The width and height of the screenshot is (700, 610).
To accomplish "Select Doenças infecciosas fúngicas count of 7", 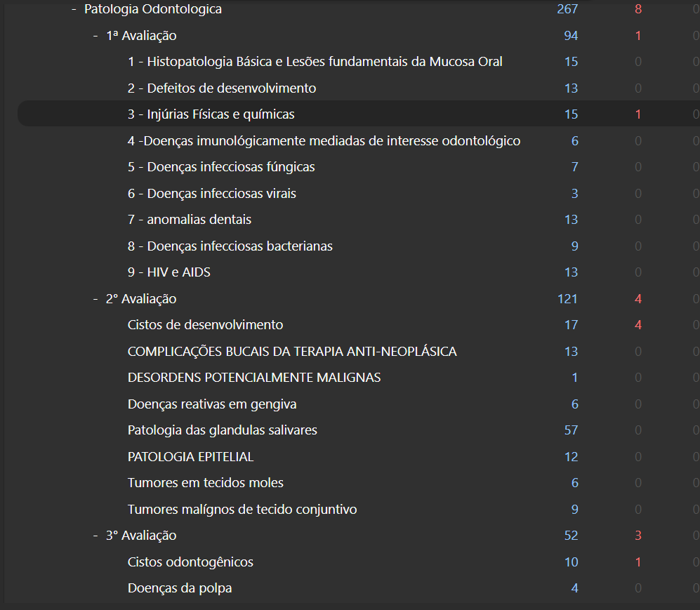I will tap(574, 166).
